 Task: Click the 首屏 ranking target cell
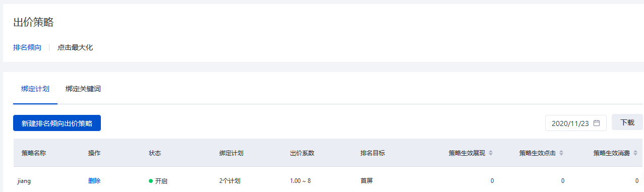coord(367,181)
